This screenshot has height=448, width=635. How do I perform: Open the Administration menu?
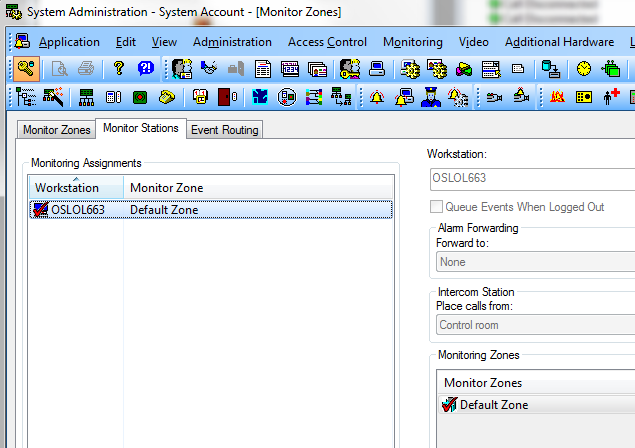[x=232, y=42]
